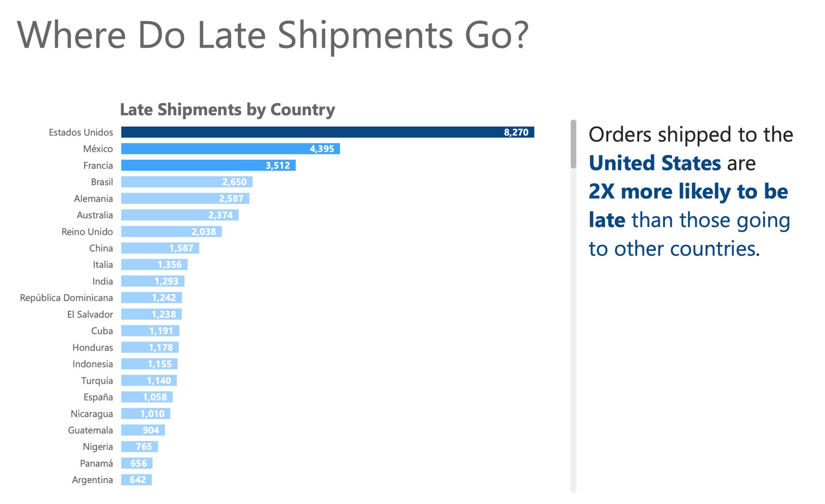Click the Australia bar with 2,374
825x504 pixels.
point(180,215)
